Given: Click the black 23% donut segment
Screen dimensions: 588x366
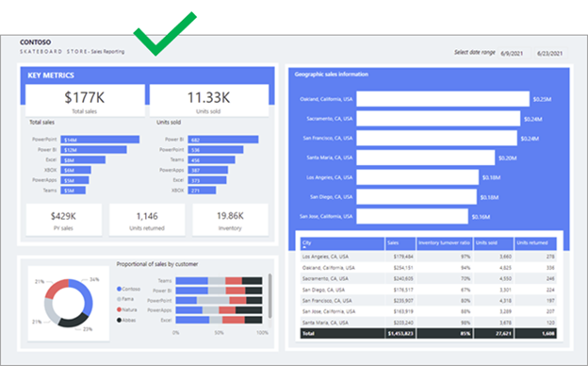Looking at the screenshot, I should pos(74,321).
